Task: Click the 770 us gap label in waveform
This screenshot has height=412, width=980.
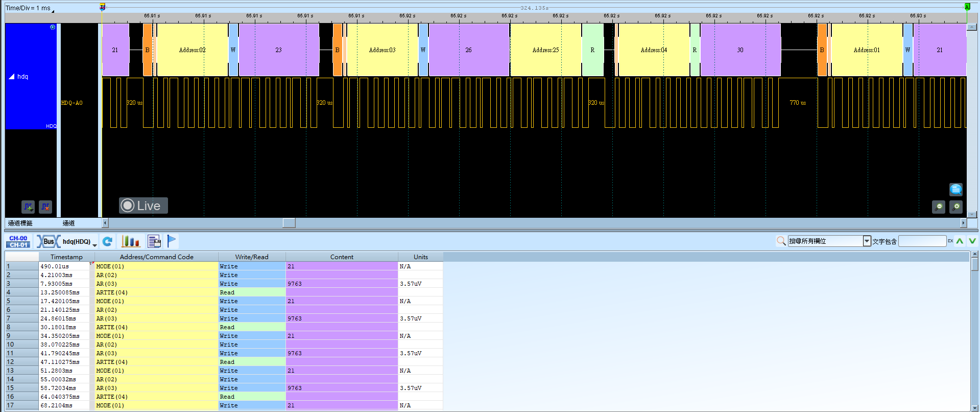Action: point(798,103)
